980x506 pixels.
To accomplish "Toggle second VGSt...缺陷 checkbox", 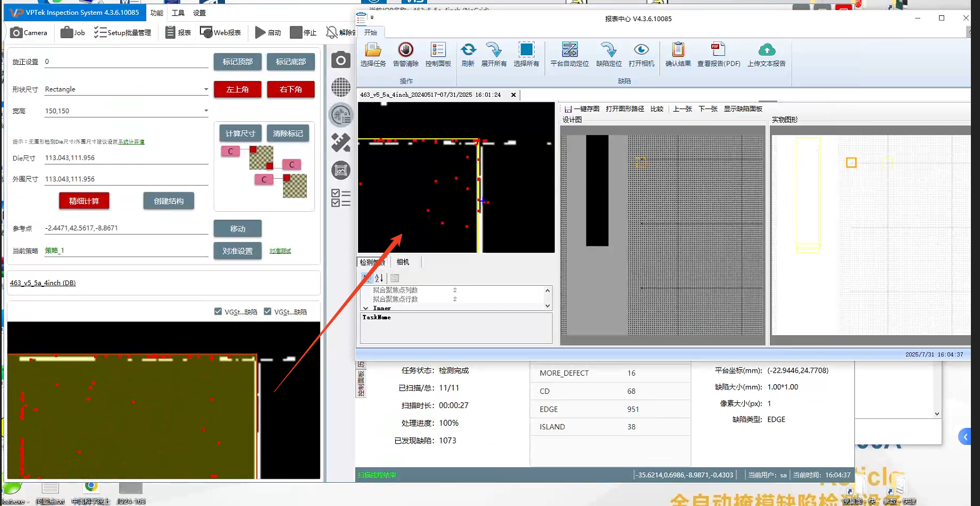I will 268,312.
